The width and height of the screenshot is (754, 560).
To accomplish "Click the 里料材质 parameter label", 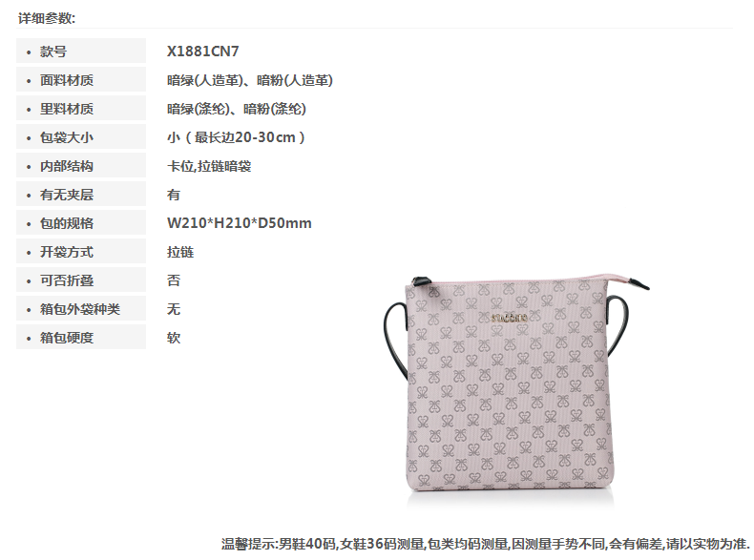I will coord(67,109).
